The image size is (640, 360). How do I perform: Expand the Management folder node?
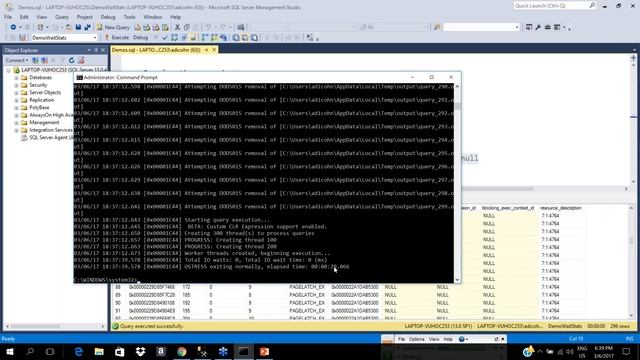point(16,122)
